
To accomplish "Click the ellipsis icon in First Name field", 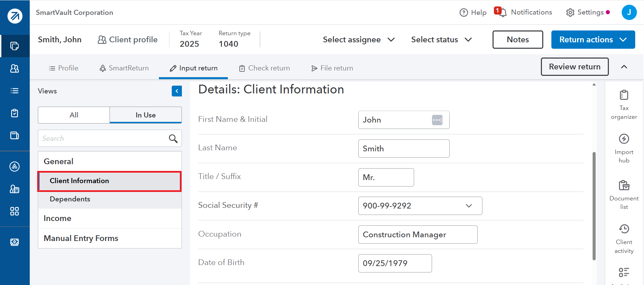I will pyautogui.click(x=437, y=120).
